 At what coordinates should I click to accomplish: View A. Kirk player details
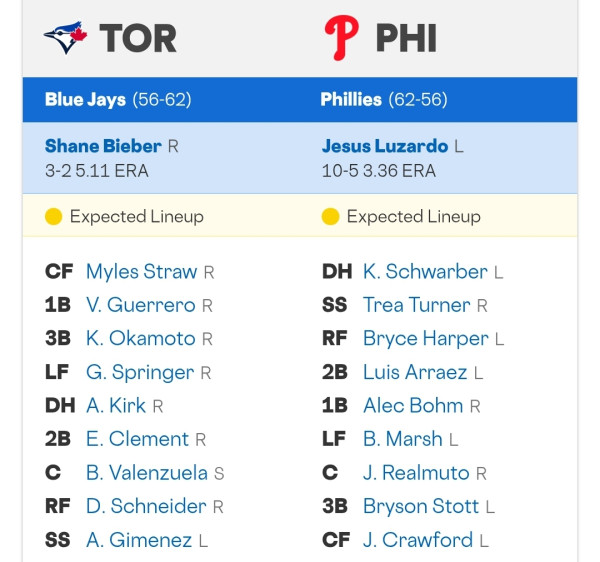[x=116, y=406]
